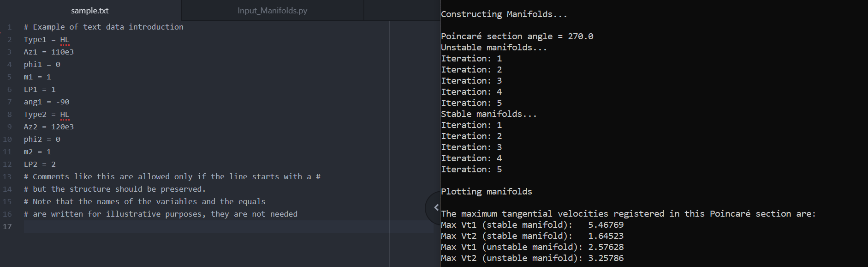Click the underlined HL value after Type1
The image size is (868, 267).
(x=65, y=40)
